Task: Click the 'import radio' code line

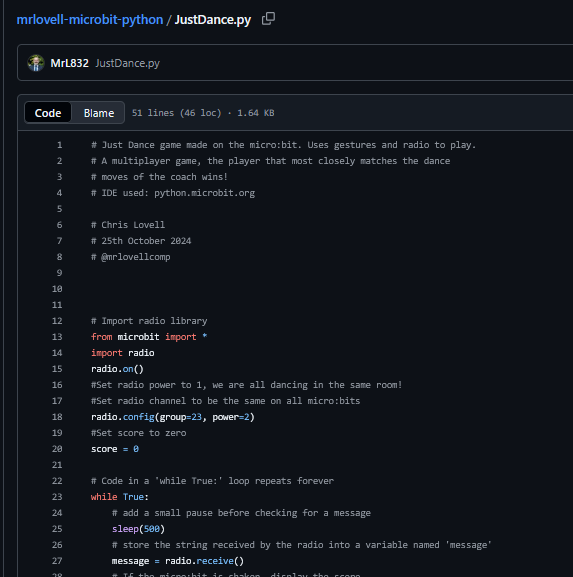Action: tap(123, 353)
